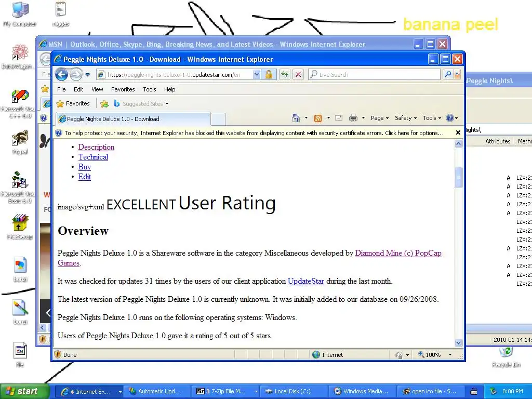The height and width of the screenshot is (399, 532).
Task: Click inside the Live Search box
Action: pyautogui.click(x=375, y=75)
